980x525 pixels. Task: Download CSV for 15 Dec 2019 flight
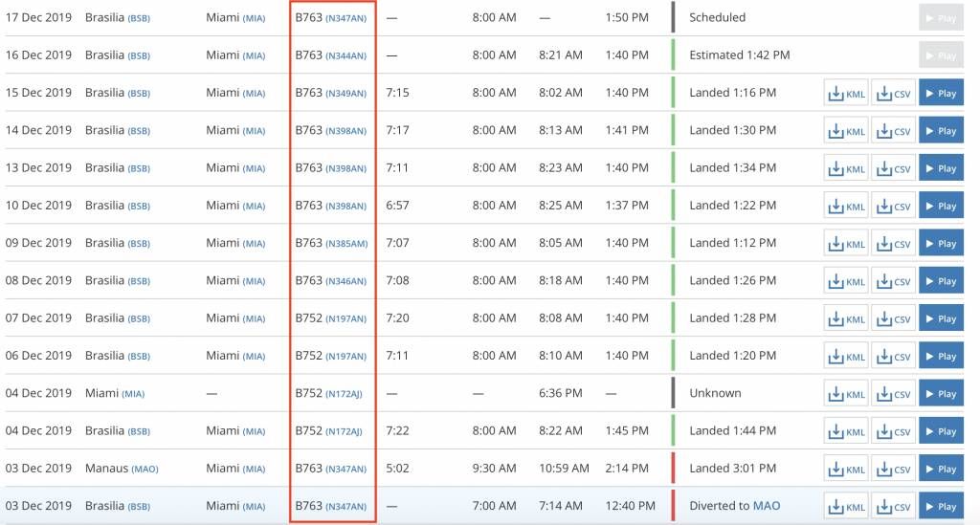[x=894, y=93]
